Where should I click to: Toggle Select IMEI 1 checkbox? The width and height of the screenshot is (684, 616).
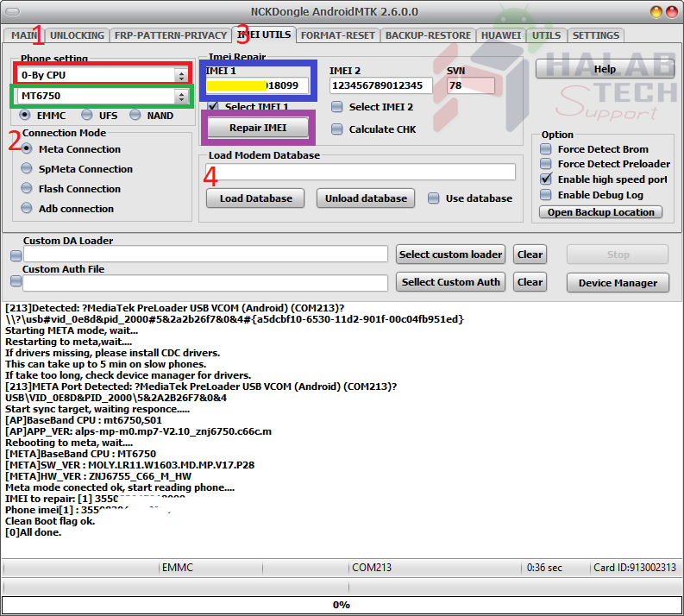click(x=213, y=106)
